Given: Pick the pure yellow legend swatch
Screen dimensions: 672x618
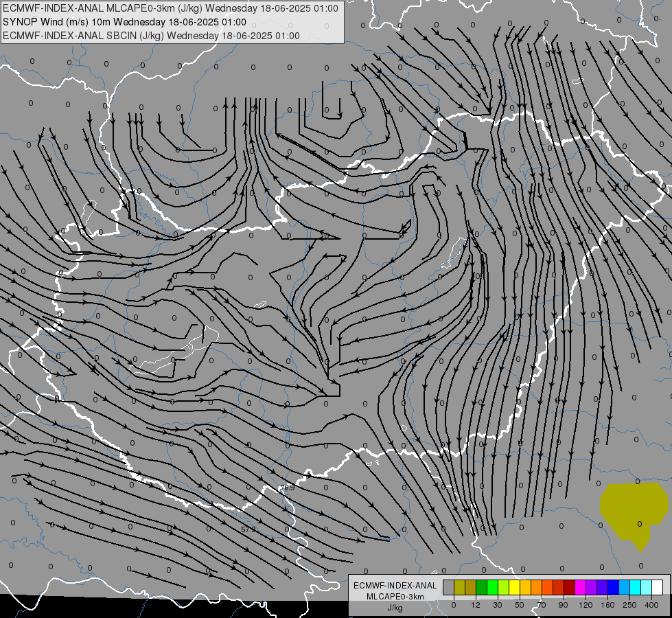Looking at the screenshot, I should [x=515, y=587].
